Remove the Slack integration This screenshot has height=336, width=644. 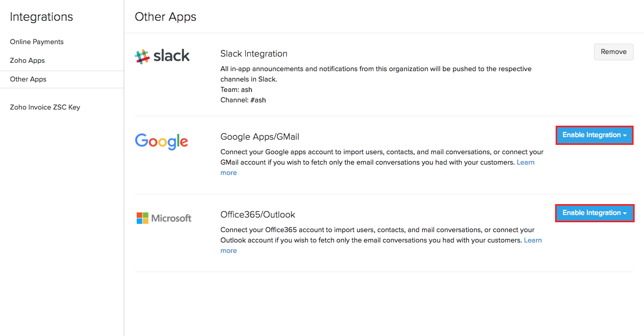[613, 52]
